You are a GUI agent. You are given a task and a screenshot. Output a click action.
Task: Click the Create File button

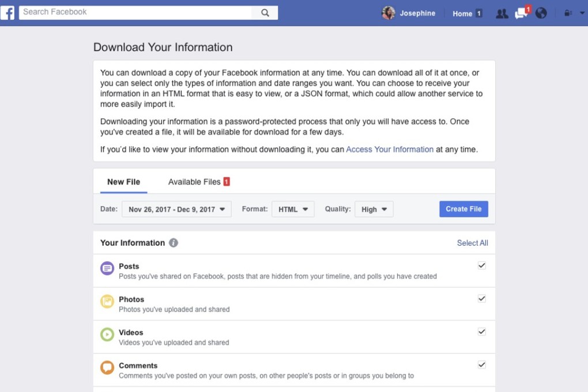point(463,209)
